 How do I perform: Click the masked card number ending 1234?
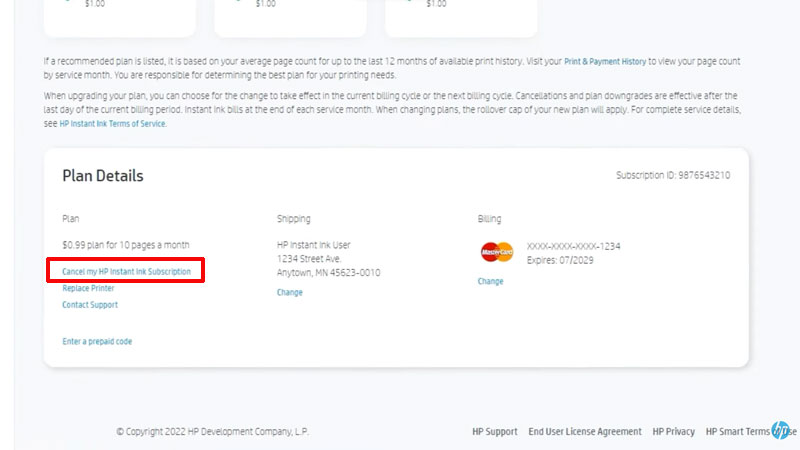(x=573, y=246)
